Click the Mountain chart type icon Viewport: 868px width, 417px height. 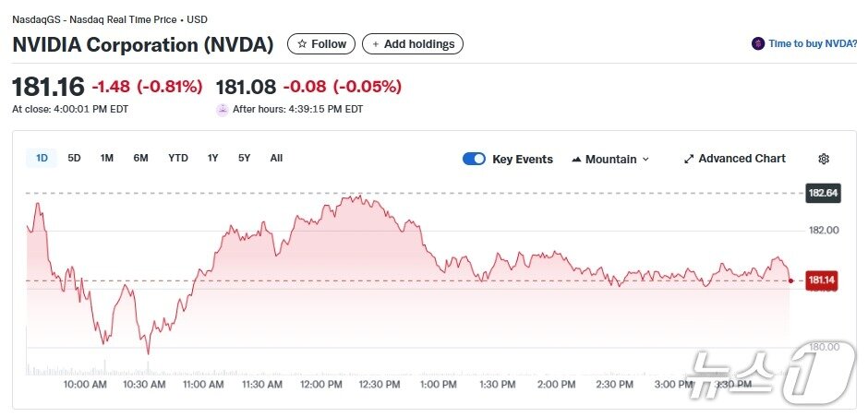(577, 160)
